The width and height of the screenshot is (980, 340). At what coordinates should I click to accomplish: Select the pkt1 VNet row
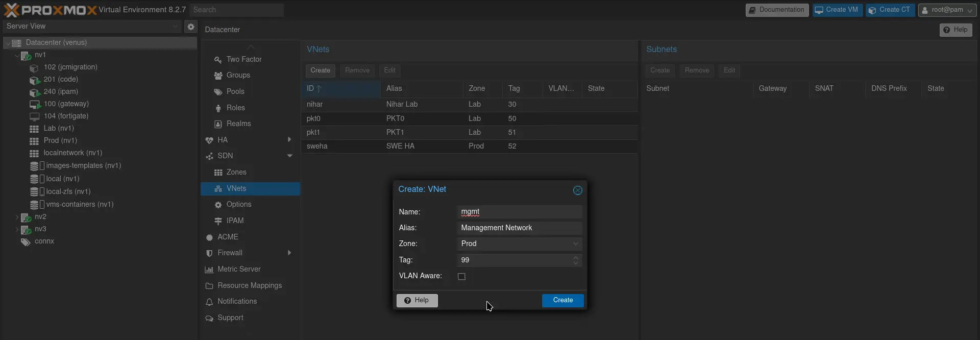470,133
